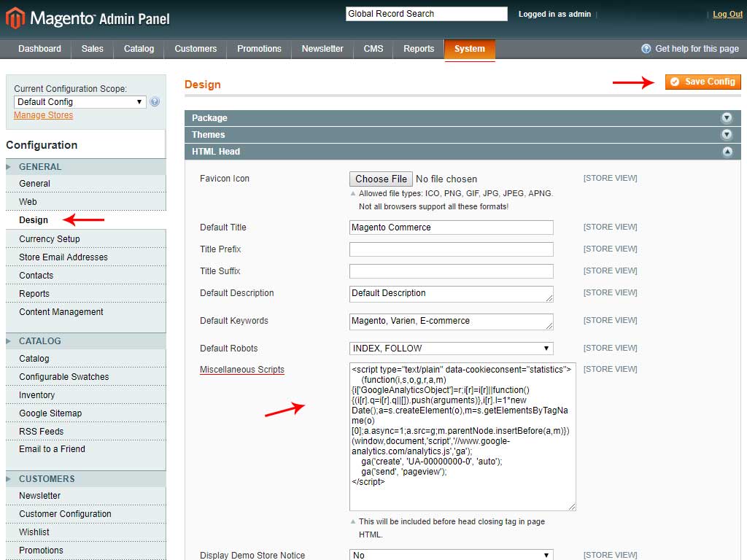Select Inventory in the sidebar
Viewport: 747px width, 560px height.
click(86, 394)
